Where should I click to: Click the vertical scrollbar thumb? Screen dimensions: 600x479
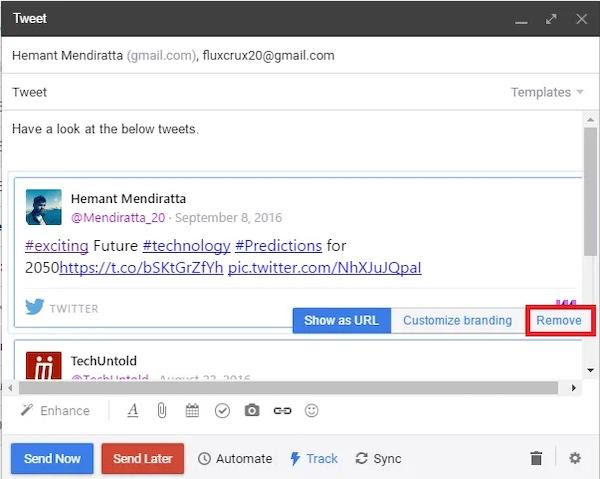point(590,191)
